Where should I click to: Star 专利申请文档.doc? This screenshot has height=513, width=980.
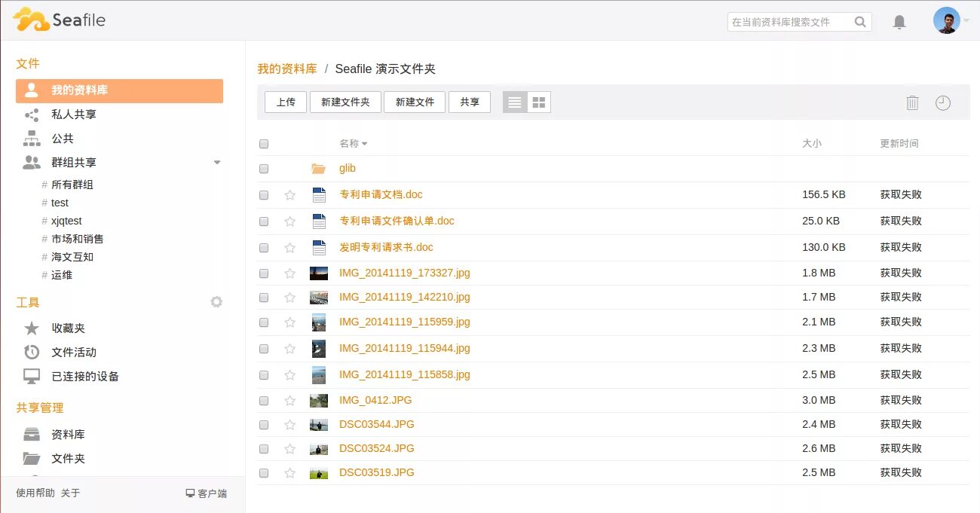coord(289,195)
